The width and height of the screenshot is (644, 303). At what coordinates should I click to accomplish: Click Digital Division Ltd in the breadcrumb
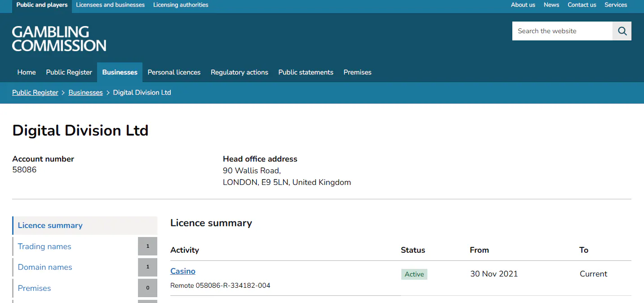tap(142, 92)
